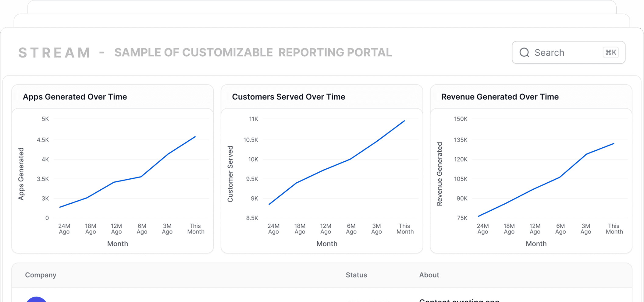The height and width of the screenshot is (302, 644).
Task: Click the 8.5K axis label
Action: coord(252,218)
